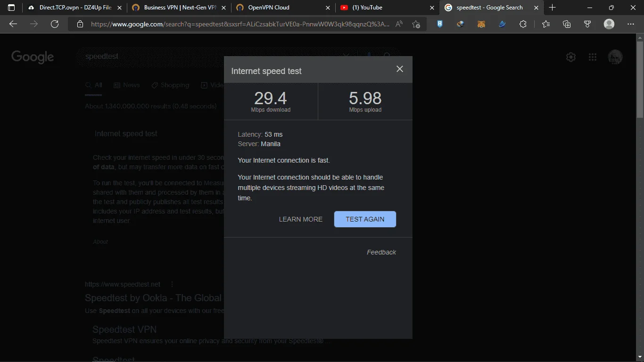
Task: Open the LEARN MORE link
Action: point(301,219)
